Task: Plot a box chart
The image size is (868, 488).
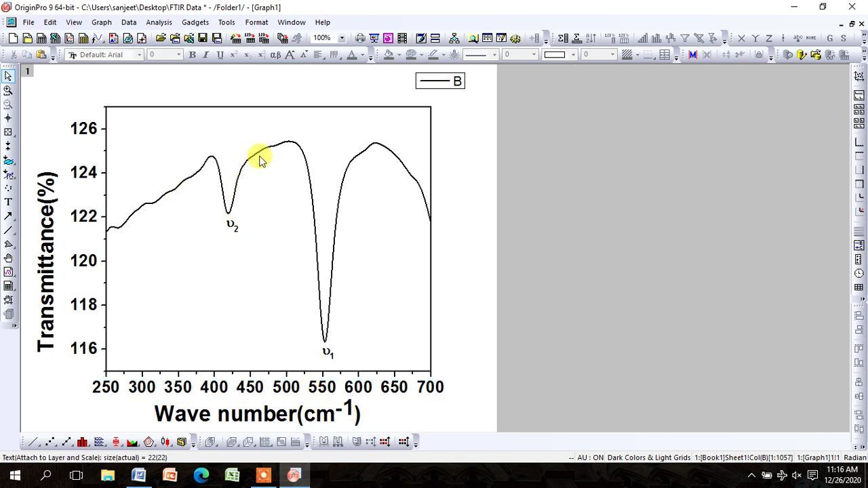Action: coord(116,442)
